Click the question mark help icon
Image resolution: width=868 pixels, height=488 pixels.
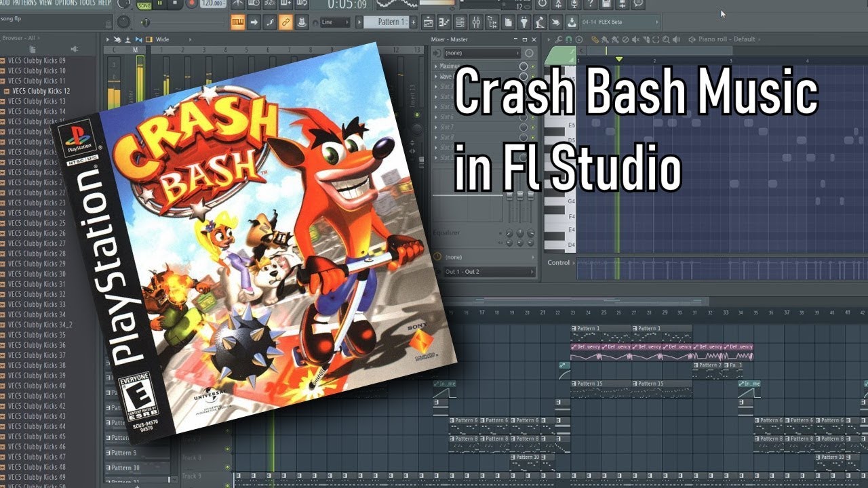tap(590, 3)
